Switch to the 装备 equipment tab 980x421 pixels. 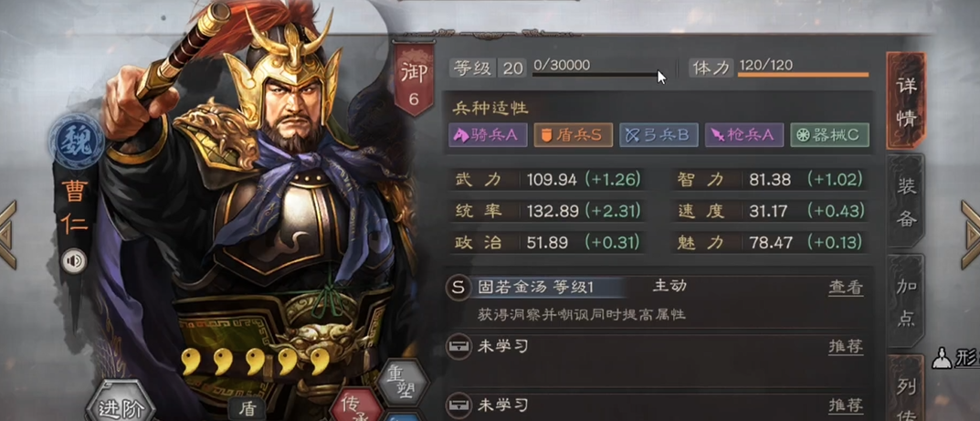pos(906,201)
